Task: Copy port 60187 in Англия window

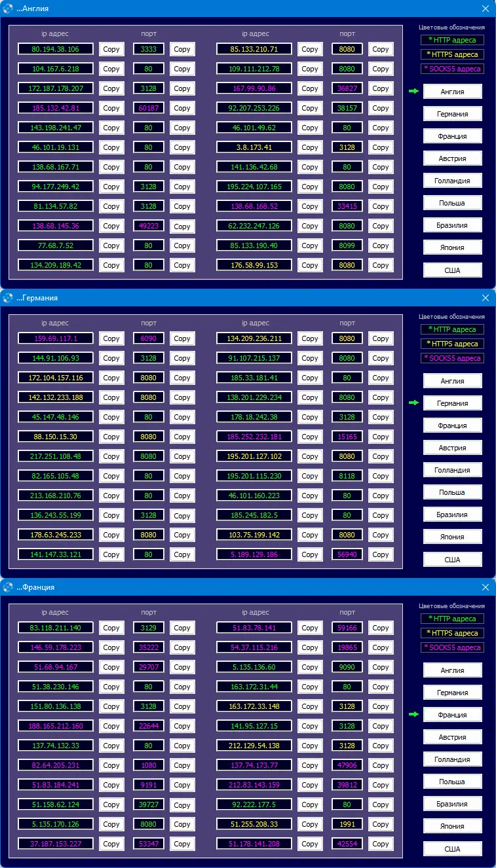Action: tap(182, 108)
